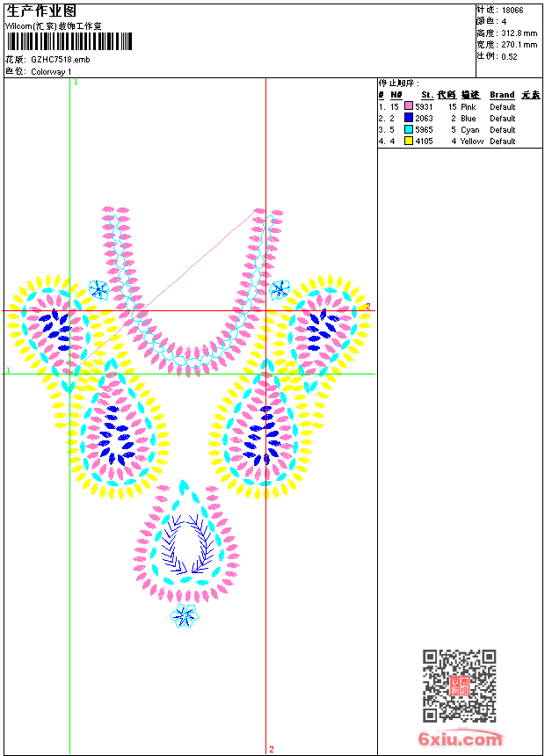The image size is (545, 756).
Task: Click the Pink description text
Action: (x=469, y=107)
